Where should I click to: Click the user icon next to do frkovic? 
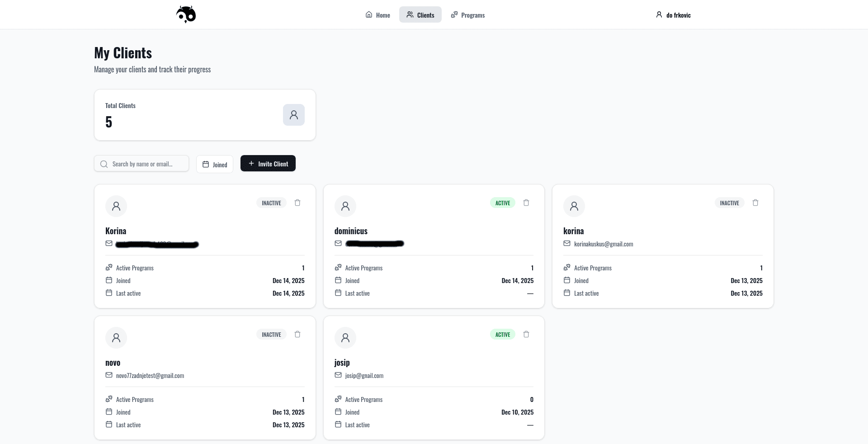click(659, 14)
